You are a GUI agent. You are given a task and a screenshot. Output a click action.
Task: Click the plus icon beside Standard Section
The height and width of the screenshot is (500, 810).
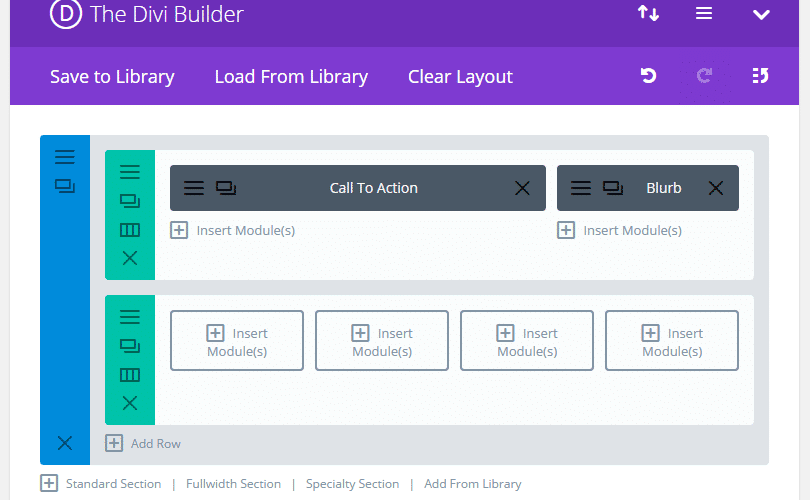(49, 483)
